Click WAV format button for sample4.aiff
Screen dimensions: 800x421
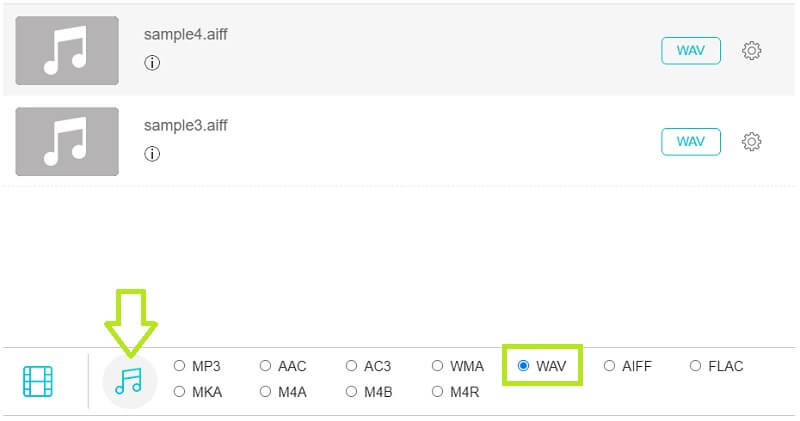click(x=690, y=51)
